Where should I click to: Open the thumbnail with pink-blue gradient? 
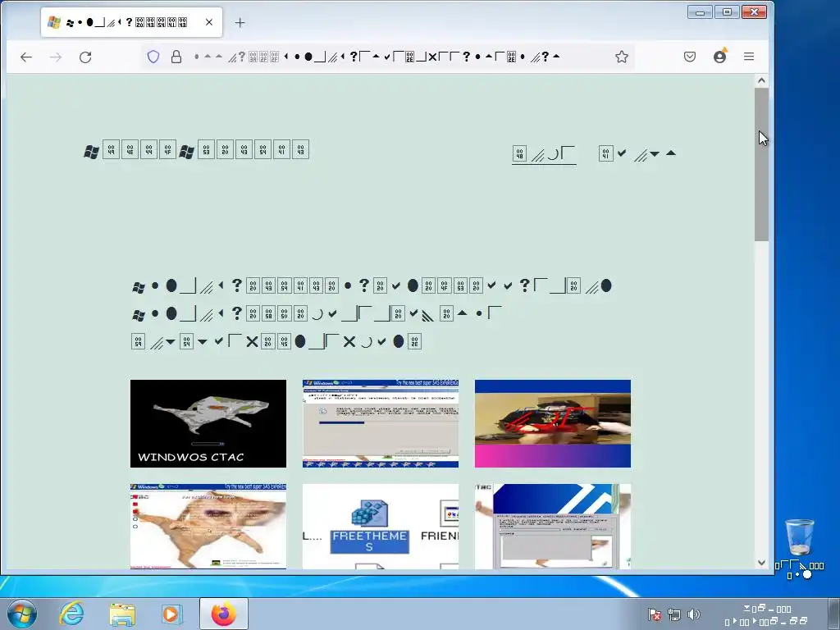click(553, 424)
